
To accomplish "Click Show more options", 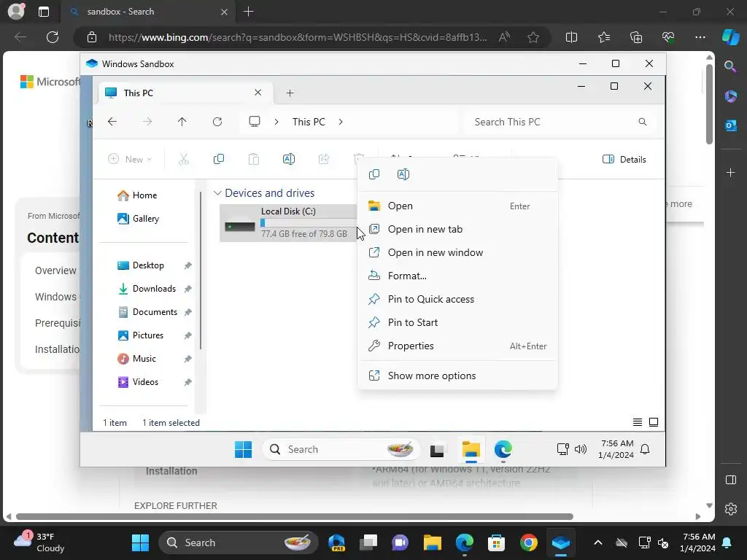I will 457,376.
